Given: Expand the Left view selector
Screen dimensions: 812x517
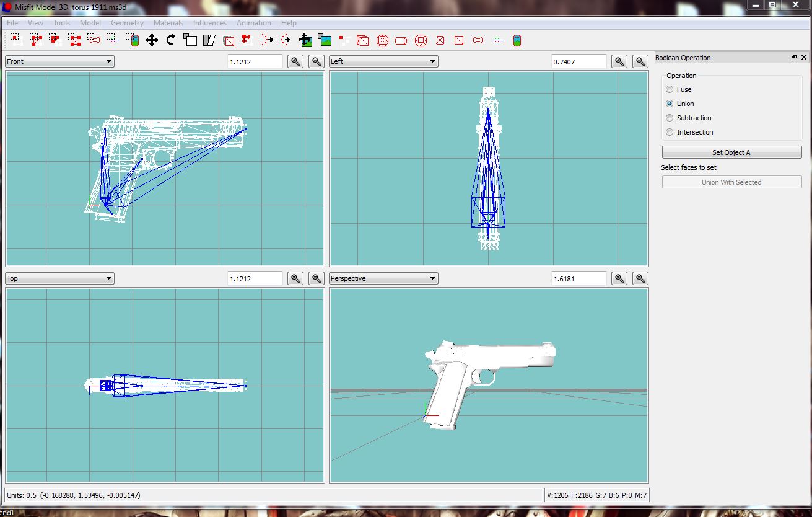Looking at the screenshot, I should point(383,61).
